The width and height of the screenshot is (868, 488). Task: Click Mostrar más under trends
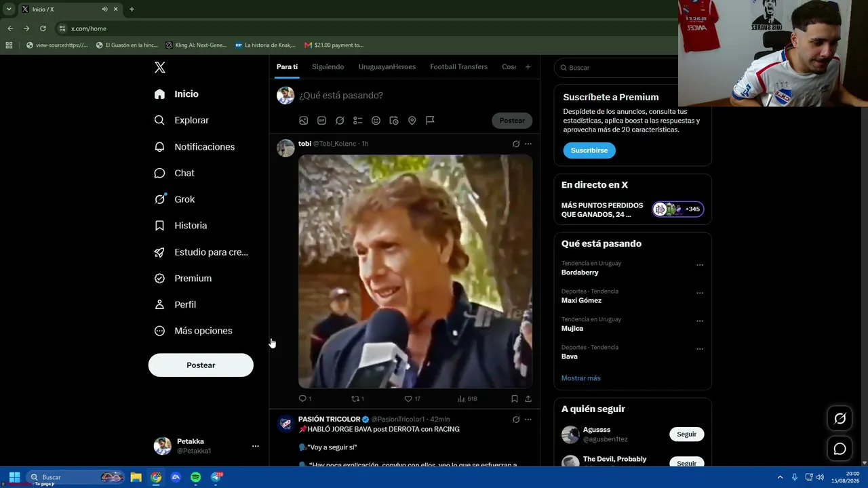click(580, 378)
